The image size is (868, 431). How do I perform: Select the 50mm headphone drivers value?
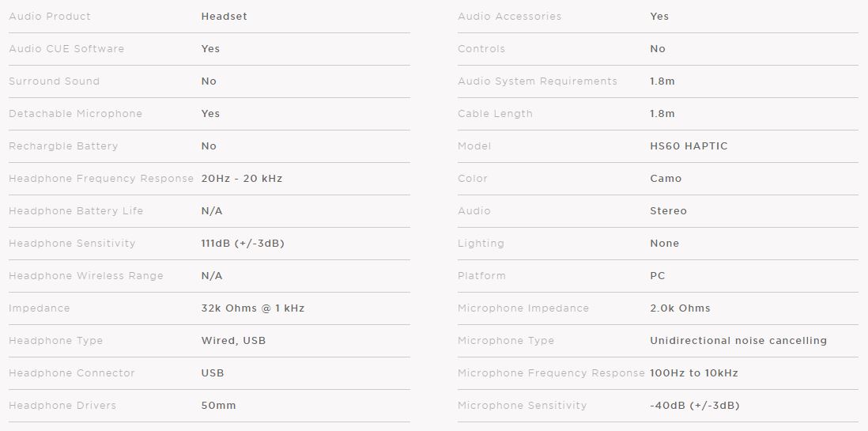pos(219,406)
